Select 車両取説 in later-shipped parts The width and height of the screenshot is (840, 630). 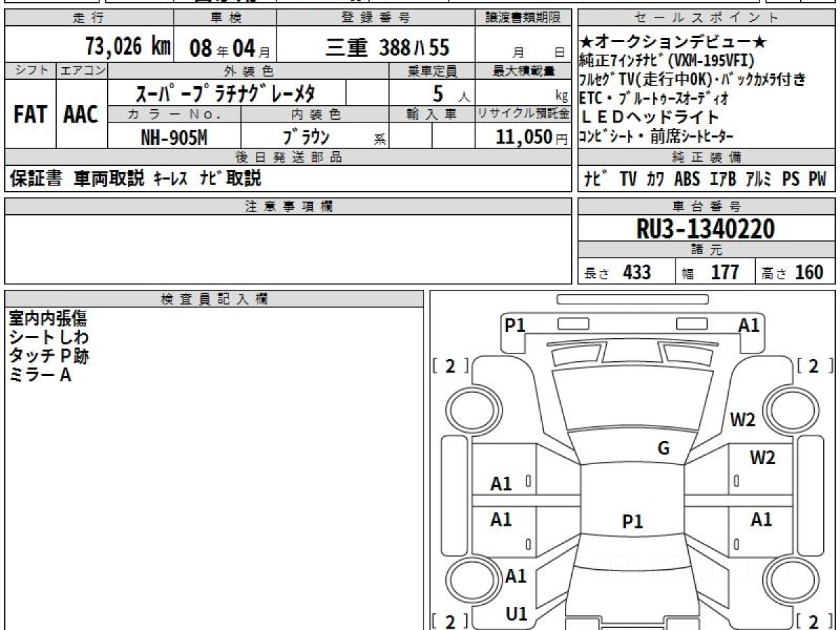pos(109,178)
